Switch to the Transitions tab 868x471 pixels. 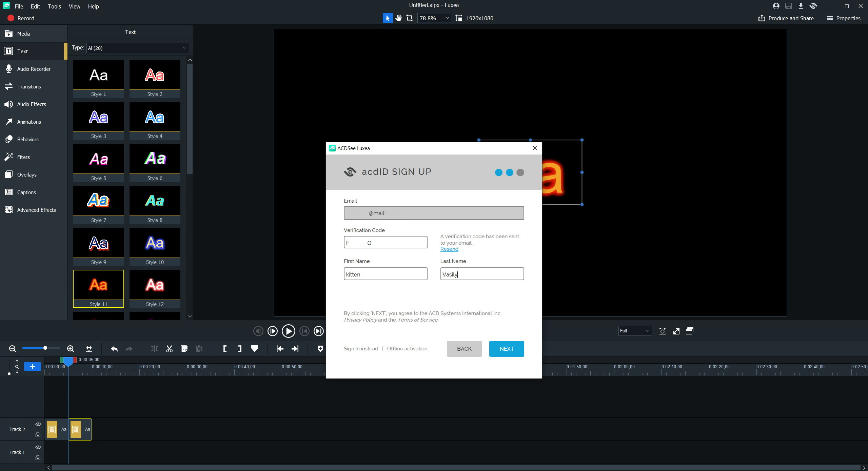tap(29, 86)
